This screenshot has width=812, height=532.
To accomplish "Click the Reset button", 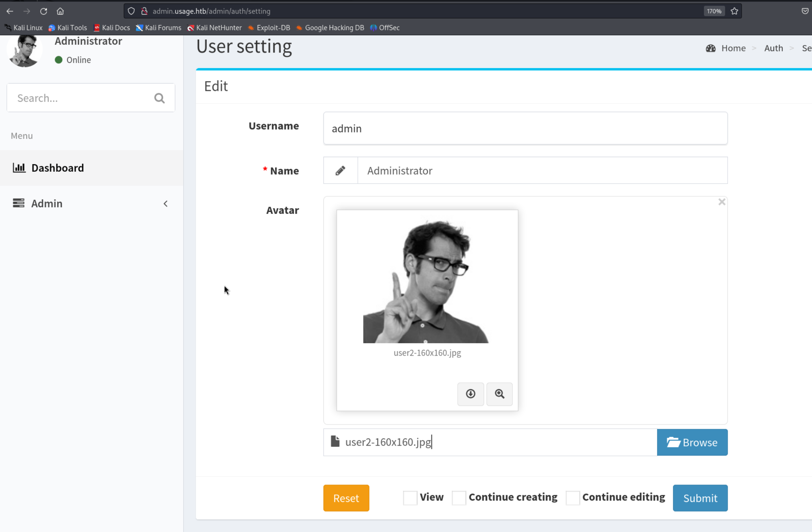I will (346, 498).
